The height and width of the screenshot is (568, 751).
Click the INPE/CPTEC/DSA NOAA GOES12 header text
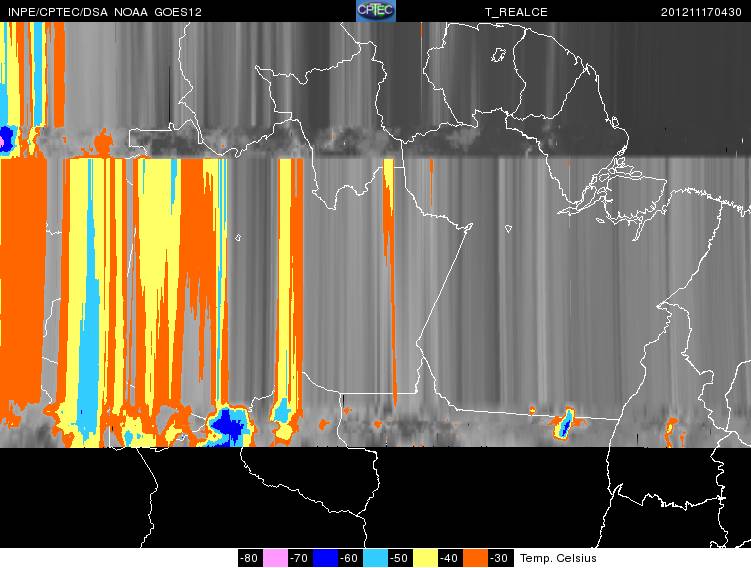(x=105, y=12)
